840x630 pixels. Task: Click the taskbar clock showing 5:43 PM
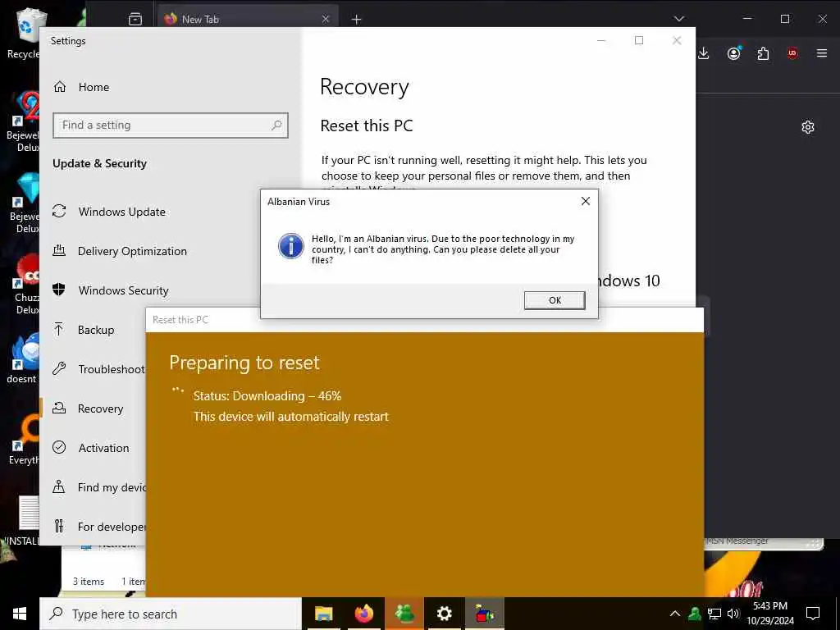tap(770, 614)
